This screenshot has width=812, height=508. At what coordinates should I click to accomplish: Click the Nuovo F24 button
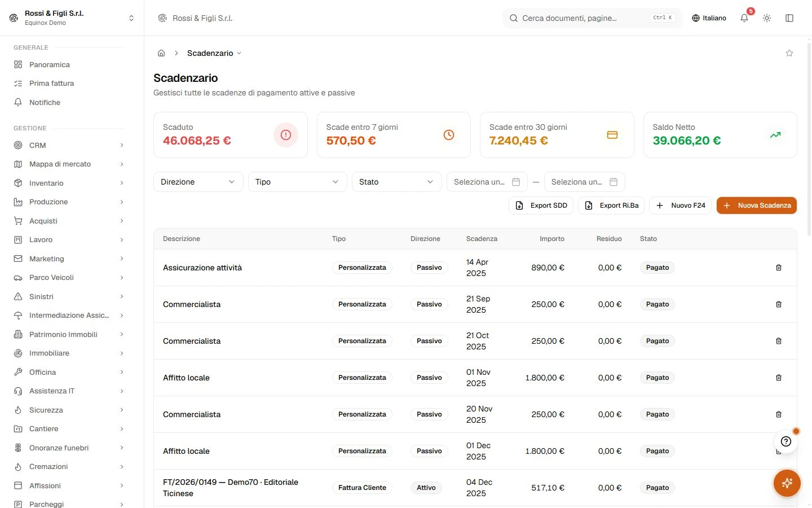tap(681, 205)
